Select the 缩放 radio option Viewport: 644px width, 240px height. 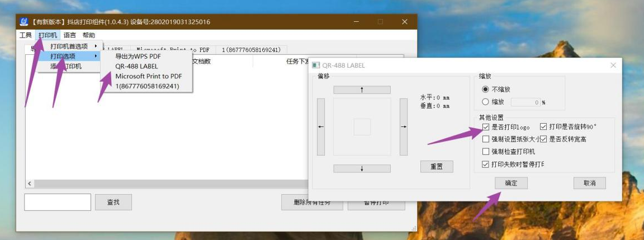[x=485, y=102]
